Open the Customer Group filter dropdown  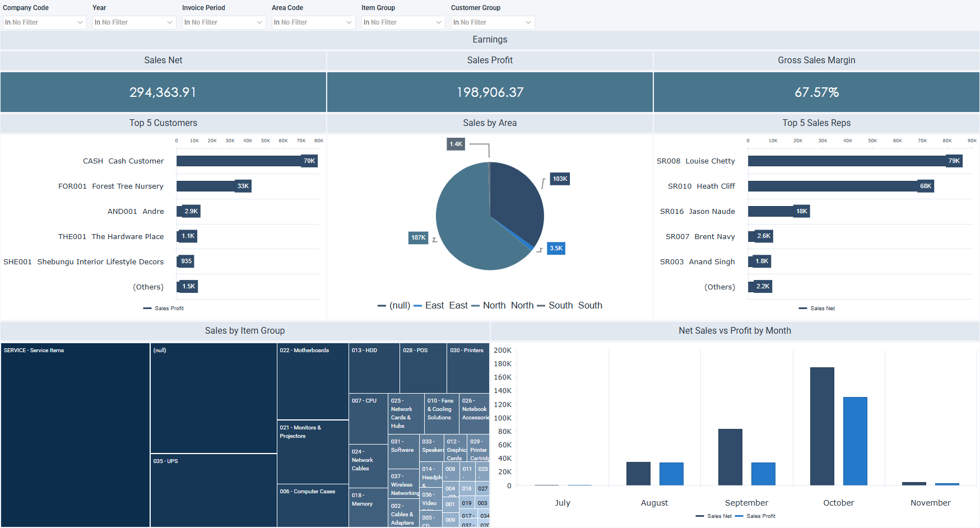click(493, 22)
